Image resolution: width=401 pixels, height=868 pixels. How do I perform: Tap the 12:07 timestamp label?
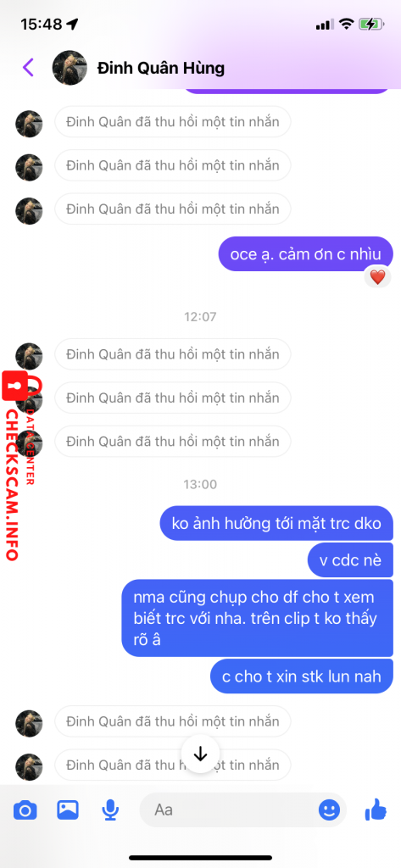[x=200, y=317]
